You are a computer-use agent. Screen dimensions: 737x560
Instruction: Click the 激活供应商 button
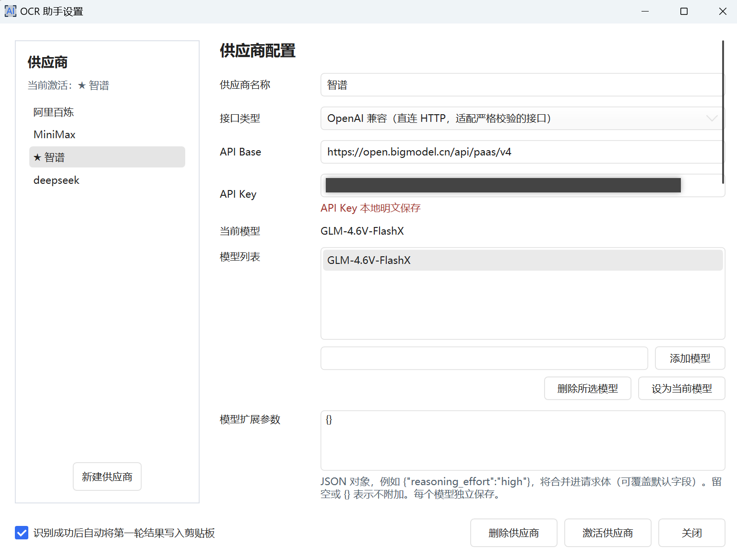607,533
